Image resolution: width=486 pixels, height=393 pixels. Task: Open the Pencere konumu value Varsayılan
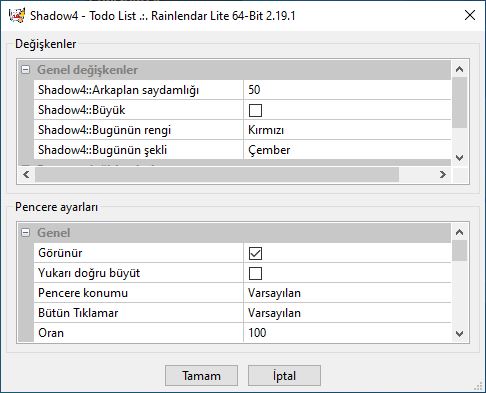[347, 293]
